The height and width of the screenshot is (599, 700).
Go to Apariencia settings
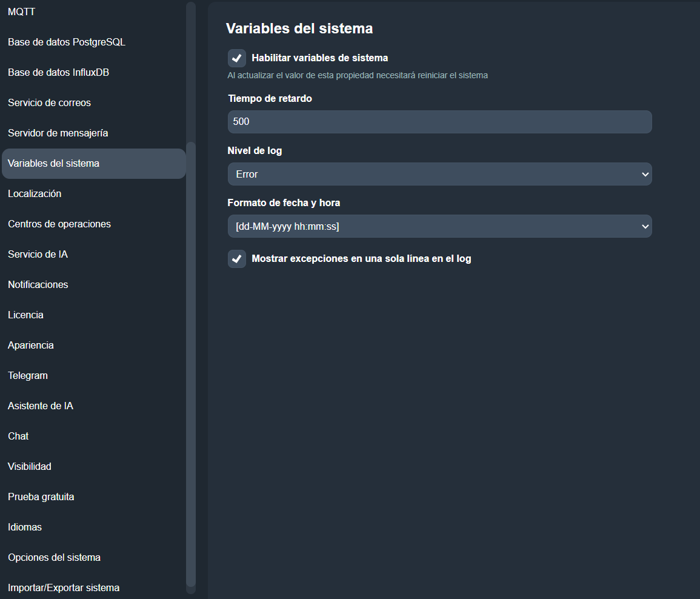click(31, 345)
